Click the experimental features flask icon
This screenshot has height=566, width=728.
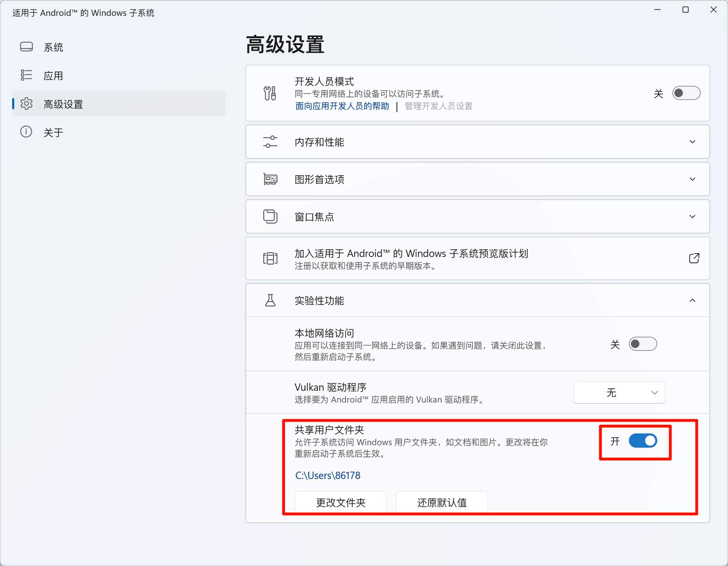pos(270,300)
